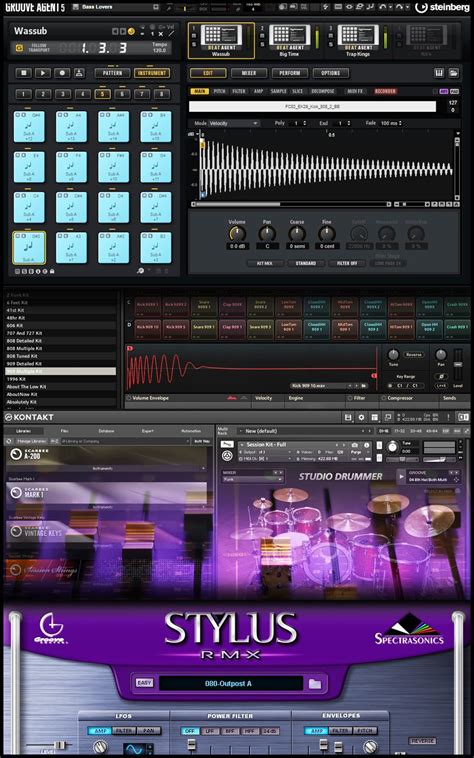The width and height of the screenshot is (474, 758).
Task: Open the Stylus RMX folder browser icon
Action: [315, 683]
